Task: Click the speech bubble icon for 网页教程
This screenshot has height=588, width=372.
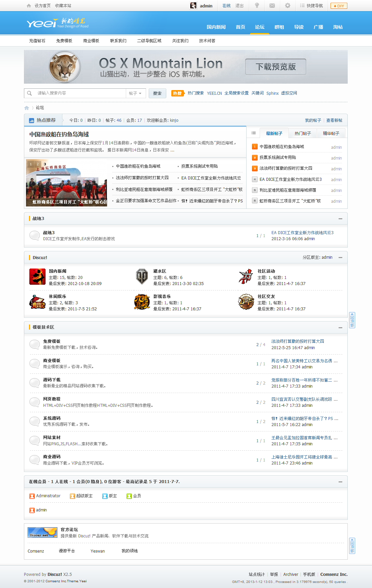Action: pos(34,402)
